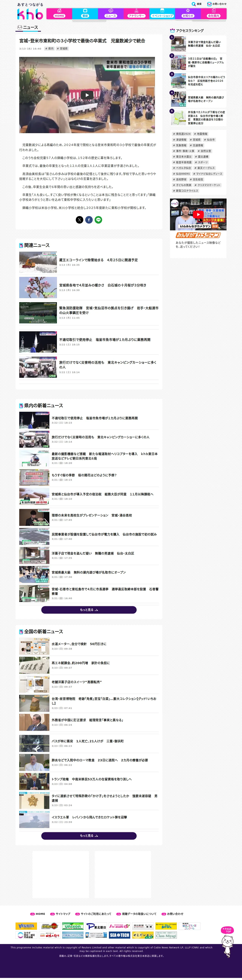242x980 pixels.
Task: Open 新たな報道取材ヘリコプター article
Action: click(x=89, y=458)
